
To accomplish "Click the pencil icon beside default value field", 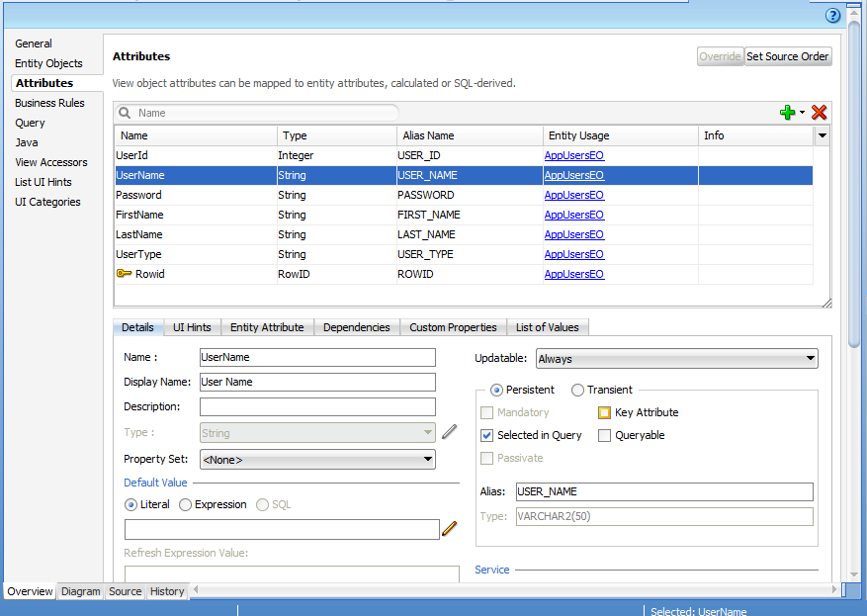I will point(450,529).
